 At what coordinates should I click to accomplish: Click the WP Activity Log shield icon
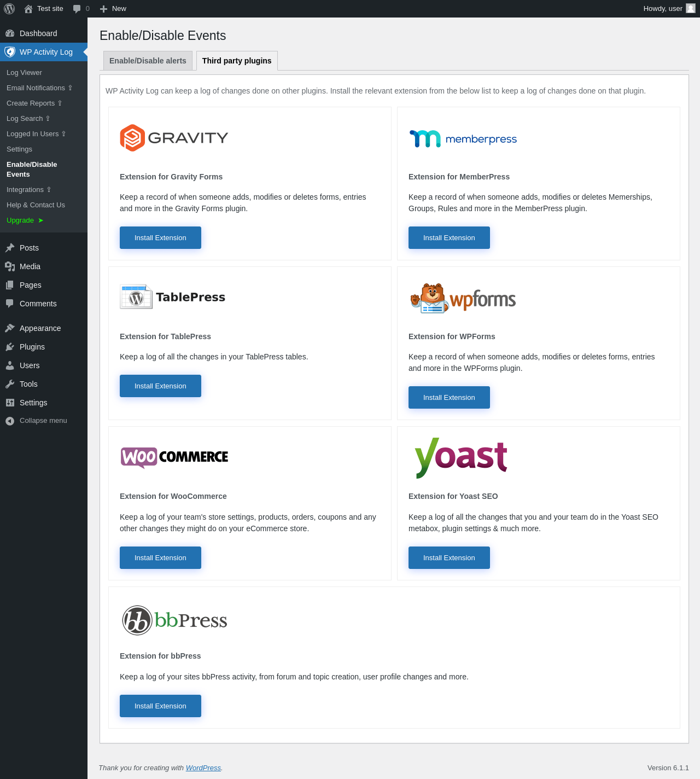pyautogui.click(x=10, y=52)
